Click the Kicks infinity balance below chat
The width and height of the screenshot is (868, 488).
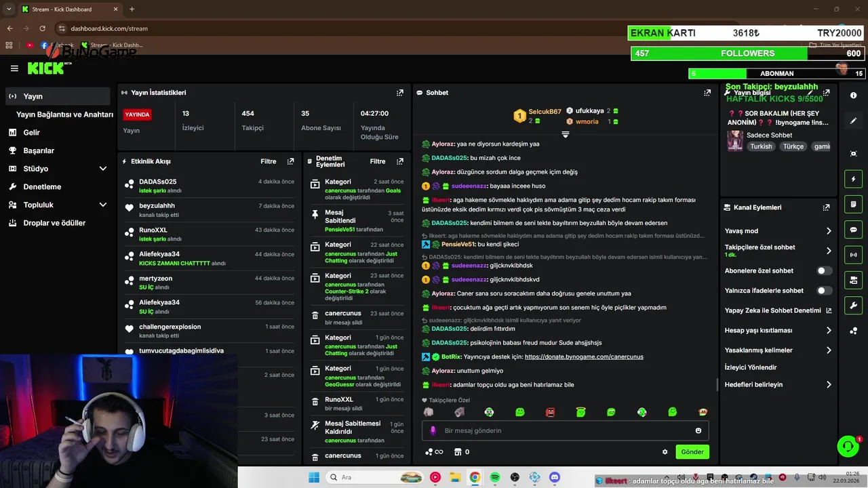(434, 452)
